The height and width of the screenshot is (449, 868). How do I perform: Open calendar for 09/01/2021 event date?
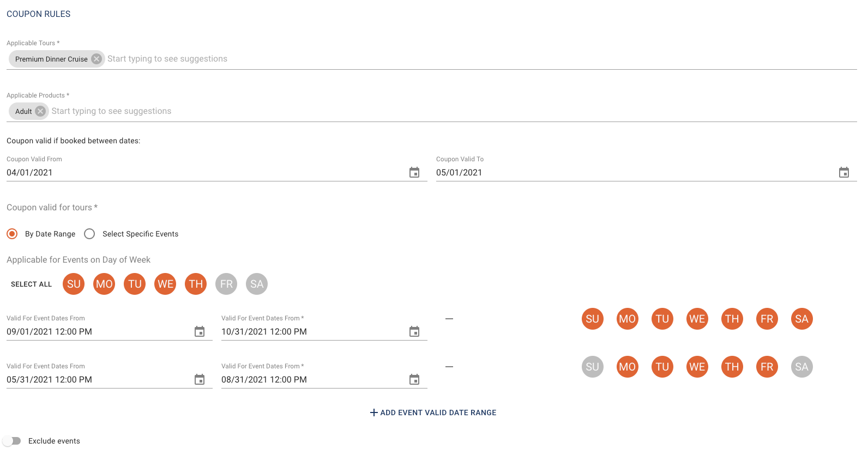coord(200,331)
